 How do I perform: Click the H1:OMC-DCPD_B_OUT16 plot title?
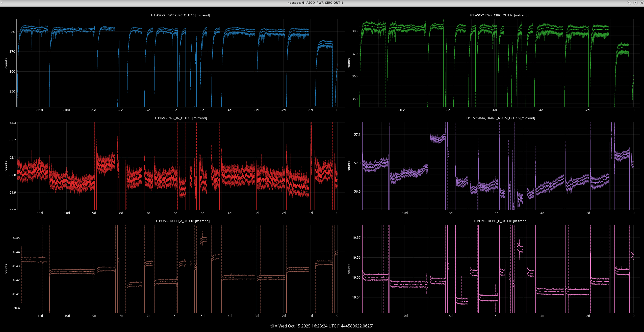click(500, 221)
